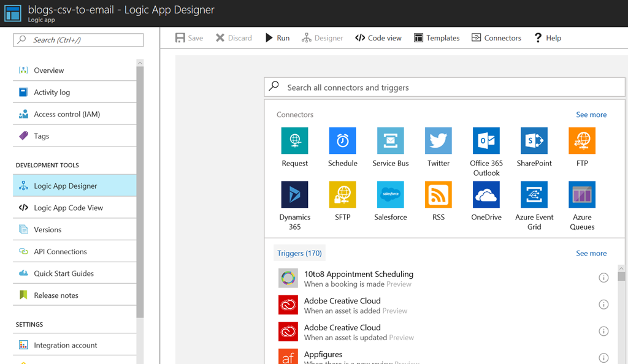Switch to Code view in toolbar
Screen dimensions: 628x364
[x=378, y=38]
